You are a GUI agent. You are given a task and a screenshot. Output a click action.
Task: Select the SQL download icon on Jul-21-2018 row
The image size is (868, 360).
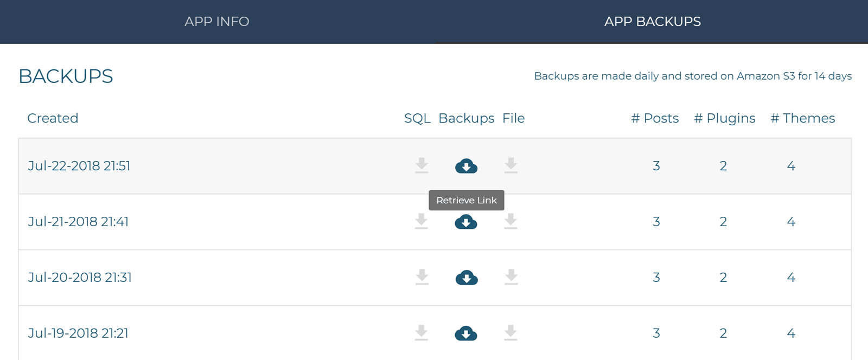pyautogui.click(x=422, y=222)
